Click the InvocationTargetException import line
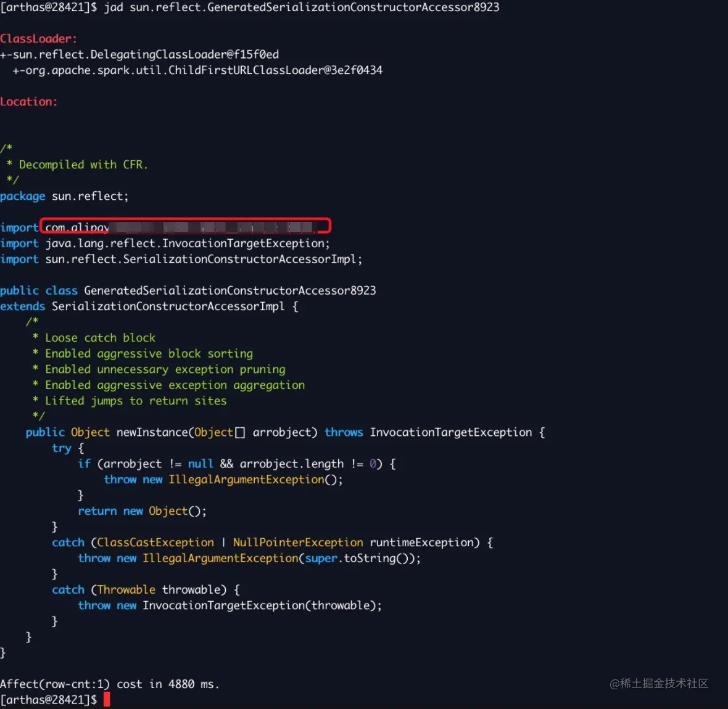The image size is (728, 709). [165, 243]
